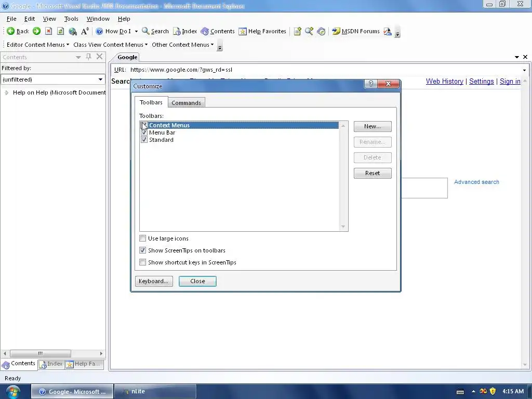Click the Windows Start orb
Image resolution: width=532 pixels, height=399 pixels.
click(x=12, y=391)
